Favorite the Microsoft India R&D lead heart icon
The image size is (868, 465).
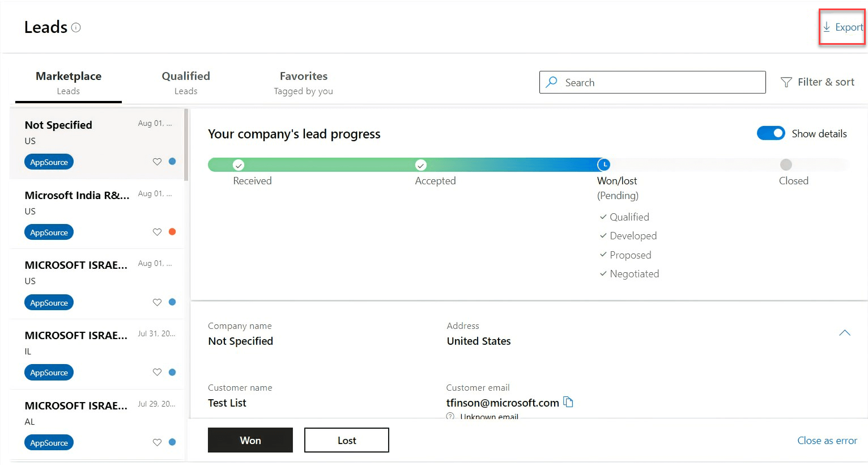(157, 232)
